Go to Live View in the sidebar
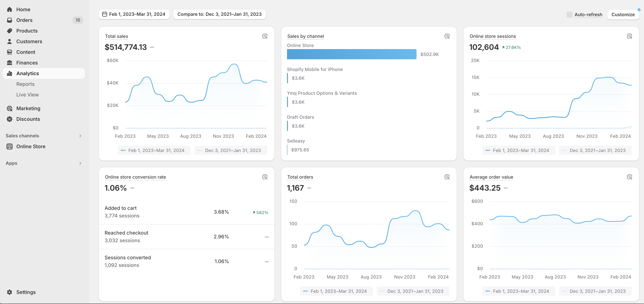The height and width of the screenshot is (304, 644). coord(28,95)
